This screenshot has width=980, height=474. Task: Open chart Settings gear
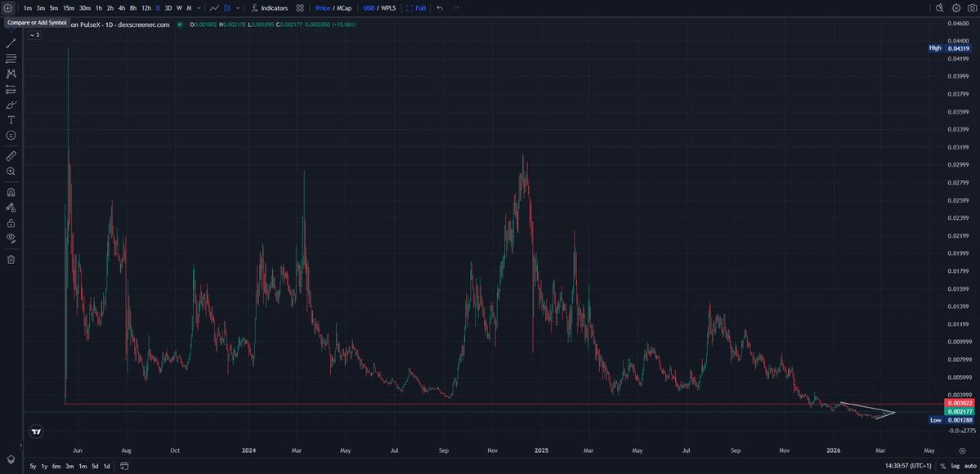click(956, 8)
